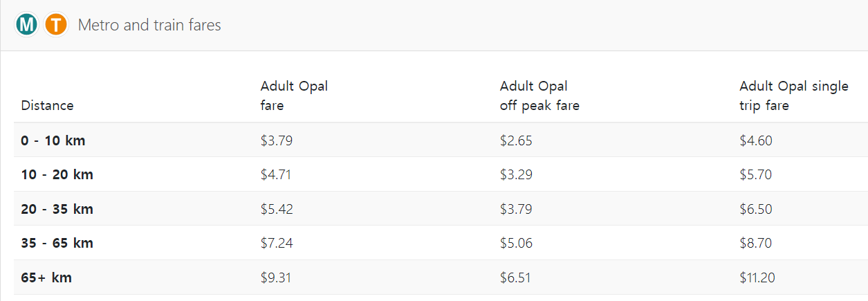The width and height of the screenshot is (868, 301).
Task: Click the $6.50 single trip fare cell
Action: click(756, 209)
